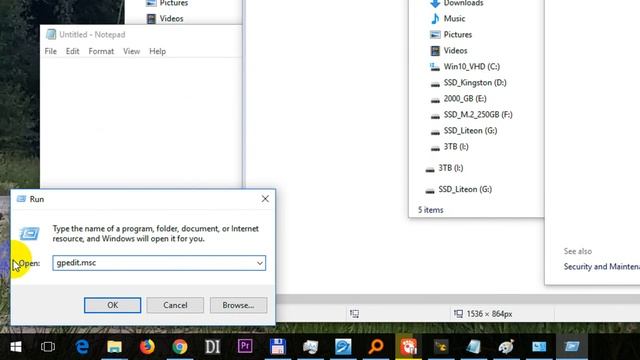Open Notepad File menu

pos(51,51)
